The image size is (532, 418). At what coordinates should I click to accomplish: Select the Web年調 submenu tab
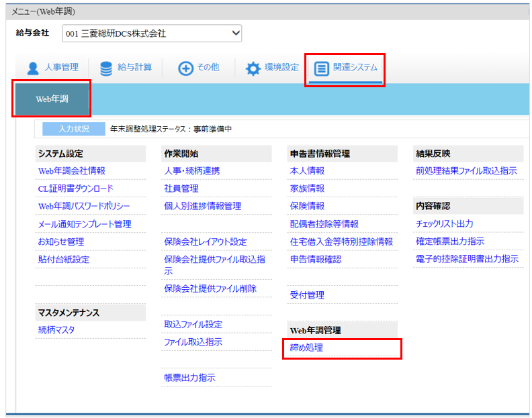point(52,99)
